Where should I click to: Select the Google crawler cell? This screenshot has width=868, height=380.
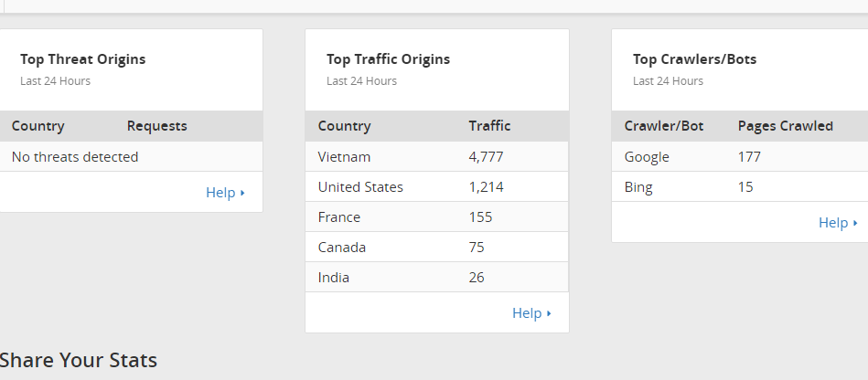pyautogui.click(x=647, y=157)
